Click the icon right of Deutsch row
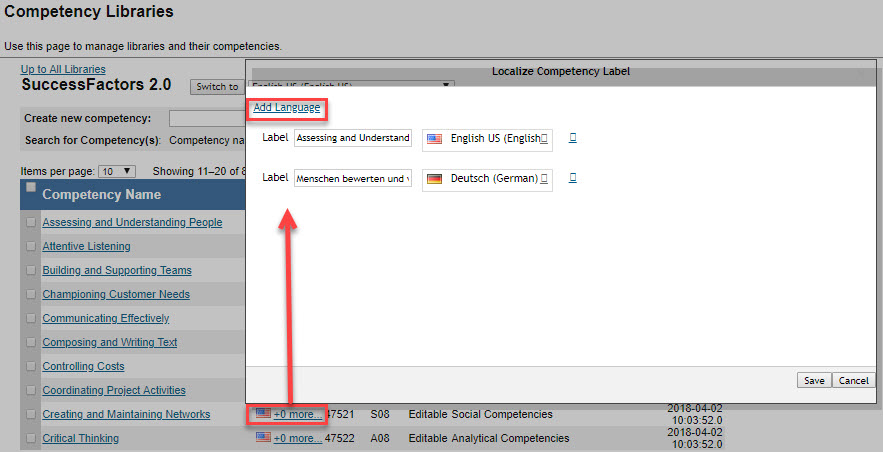883x452 pixels. click(573, 177)
